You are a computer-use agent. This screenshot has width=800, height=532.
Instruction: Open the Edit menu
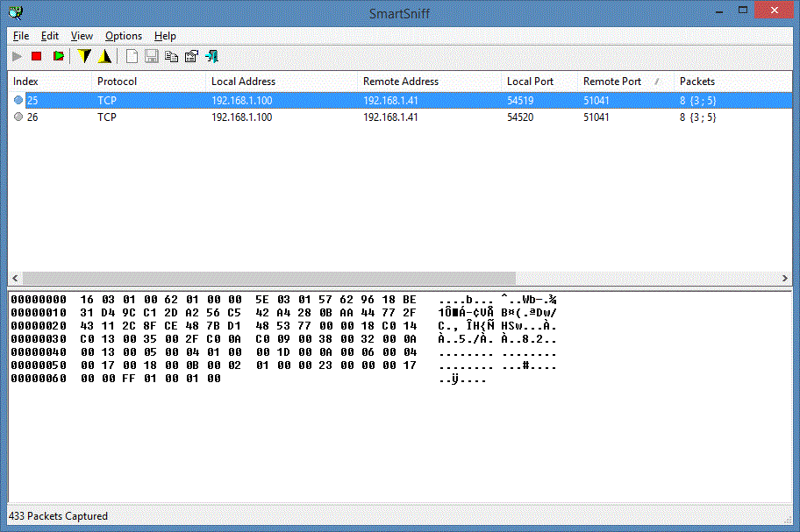(50, 36)
